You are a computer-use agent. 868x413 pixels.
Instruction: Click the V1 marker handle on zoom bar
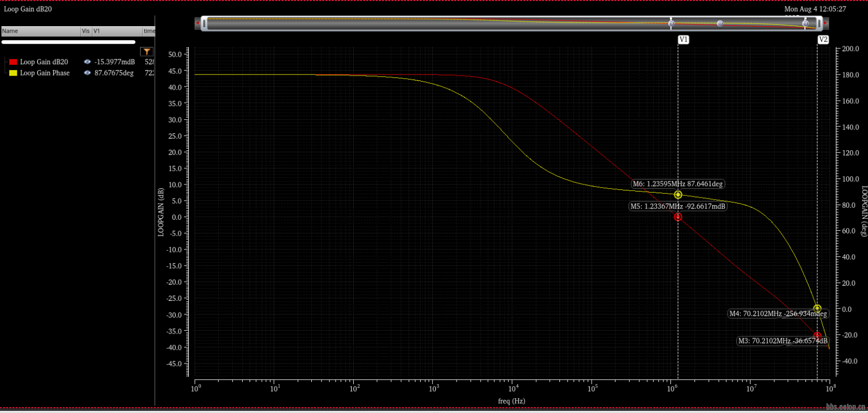tap(671, 23)
